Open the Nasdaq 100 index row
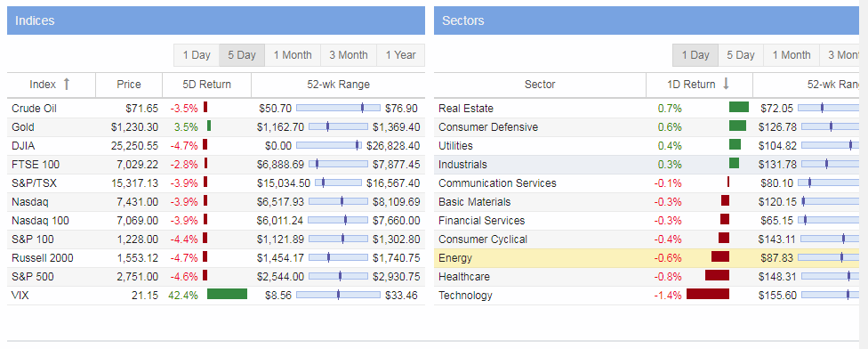This screenshot has height=349, width=868. [x=216, y=221]
